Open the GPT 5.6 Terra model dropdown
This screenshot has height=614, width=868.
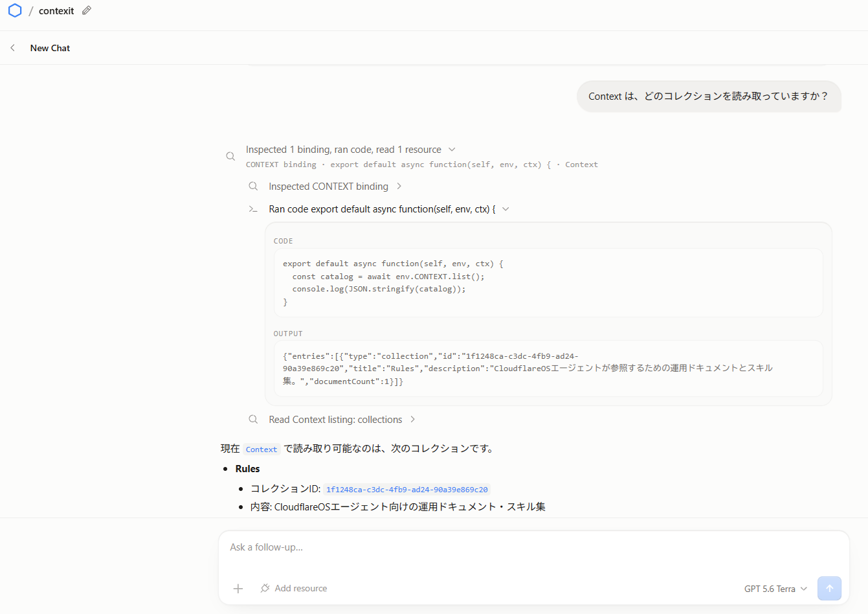click(775, 589)
